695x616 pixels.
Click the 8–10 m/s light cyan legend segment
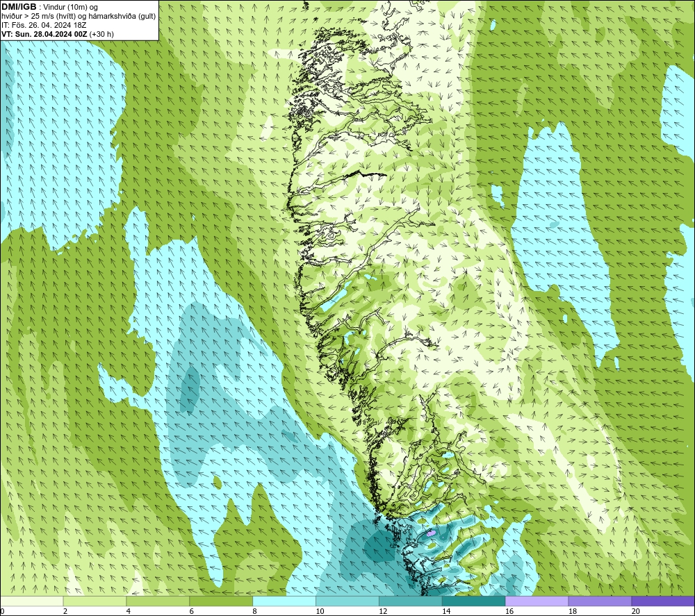point(284,601)
